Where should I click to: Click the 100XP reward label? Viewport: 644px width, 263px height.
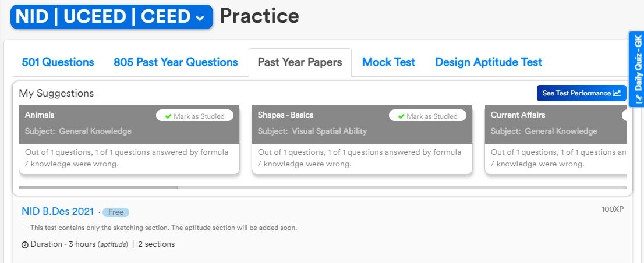[613, 209]
